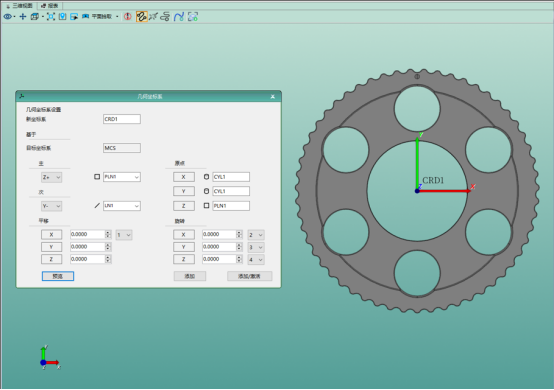Click the rotation X button
Image resolution: width=554 pixels, height=390 pixels.
tap(184, 235)
